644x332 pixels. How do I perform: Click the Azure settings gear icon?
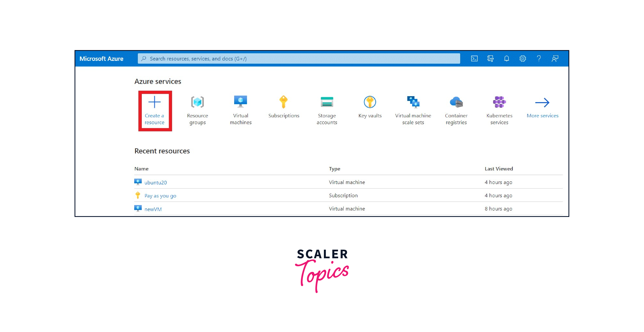pos(522,58)
